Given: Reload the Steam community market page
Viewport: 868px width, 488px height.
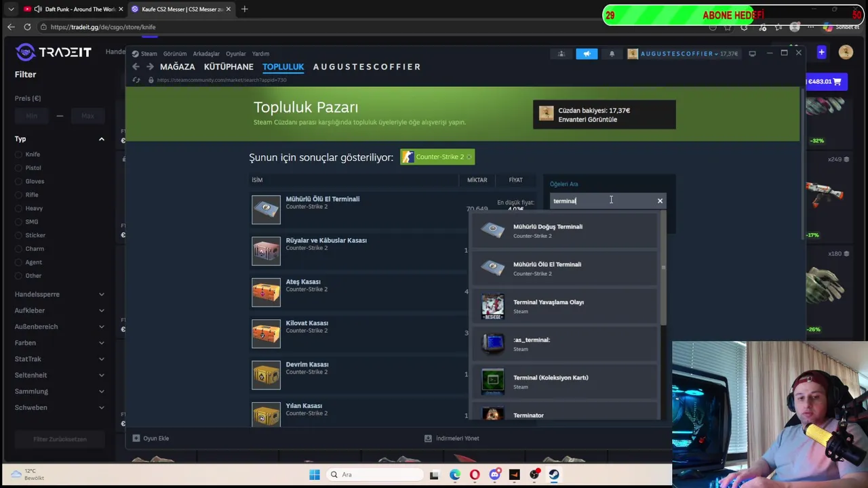Looking at the screenshot, I should coord(136,80).
